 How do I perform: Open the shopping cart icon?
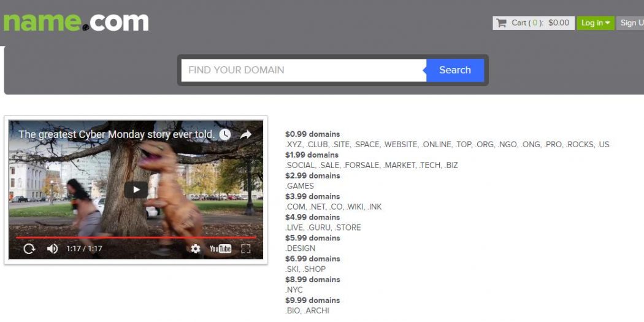coord(502,23)
